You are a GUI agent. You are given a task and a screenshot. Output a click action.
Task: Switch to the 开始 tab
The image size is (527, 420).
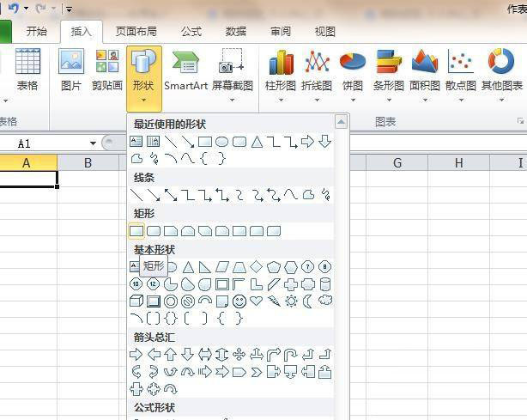point(36,32)
